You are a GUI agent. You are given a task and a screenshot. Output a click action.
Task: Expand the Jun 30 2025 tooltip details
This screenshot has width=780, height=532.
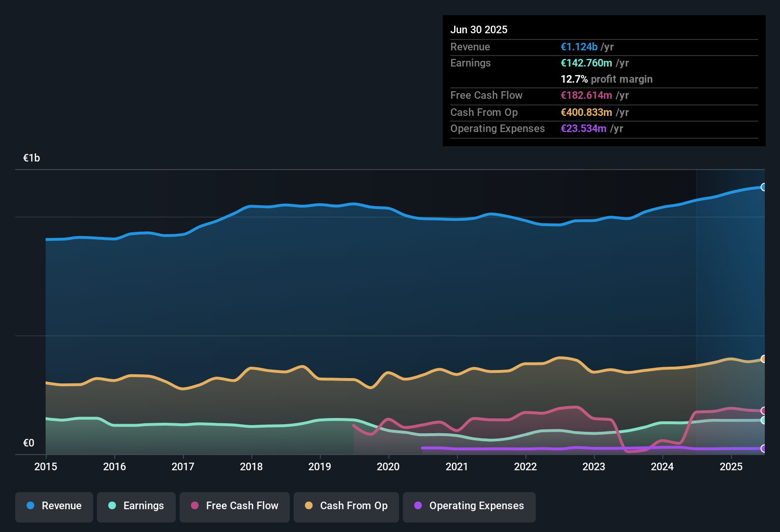point(479,29)
